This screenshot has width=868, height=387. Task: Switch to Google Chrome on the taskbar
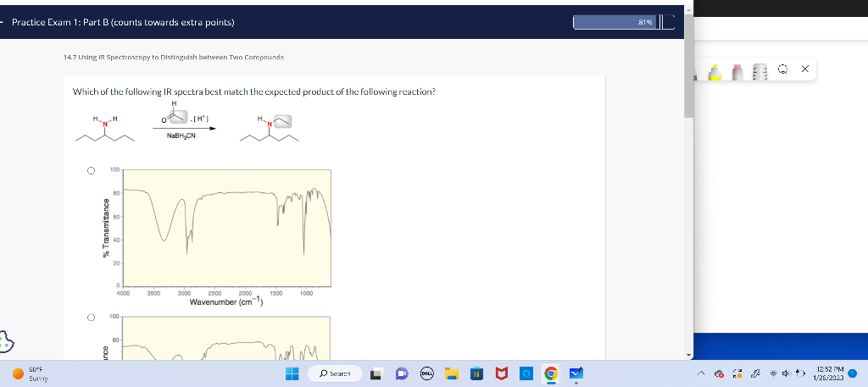click(551, 374)
